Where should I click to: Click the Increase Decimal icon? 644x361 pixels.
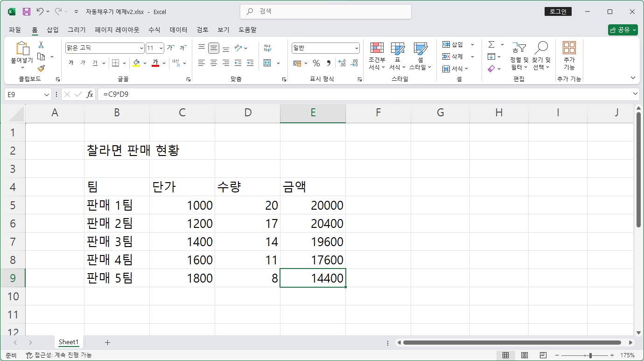(342, 63)
